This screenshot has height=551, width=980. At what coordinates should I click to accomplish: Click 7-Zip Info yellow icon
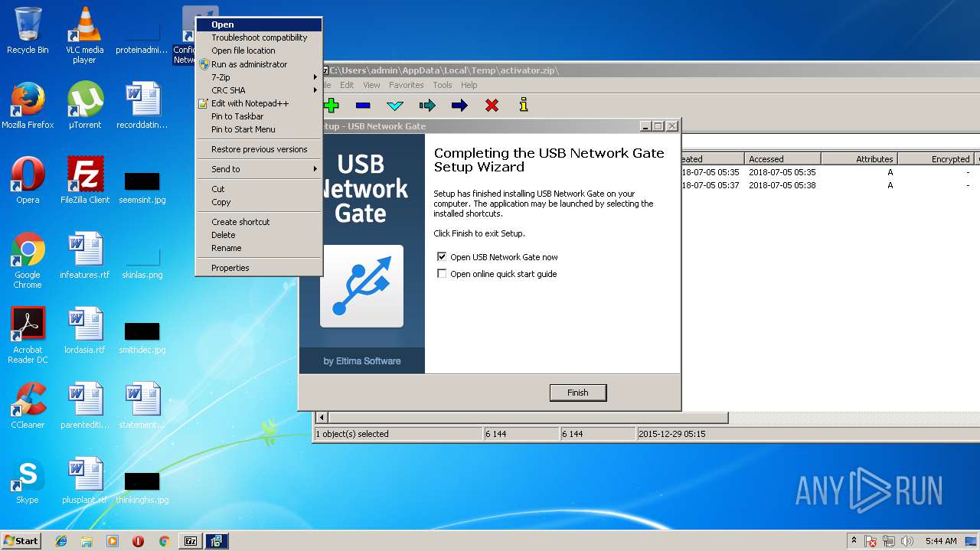pyautogui.click(x=524, y=106)
